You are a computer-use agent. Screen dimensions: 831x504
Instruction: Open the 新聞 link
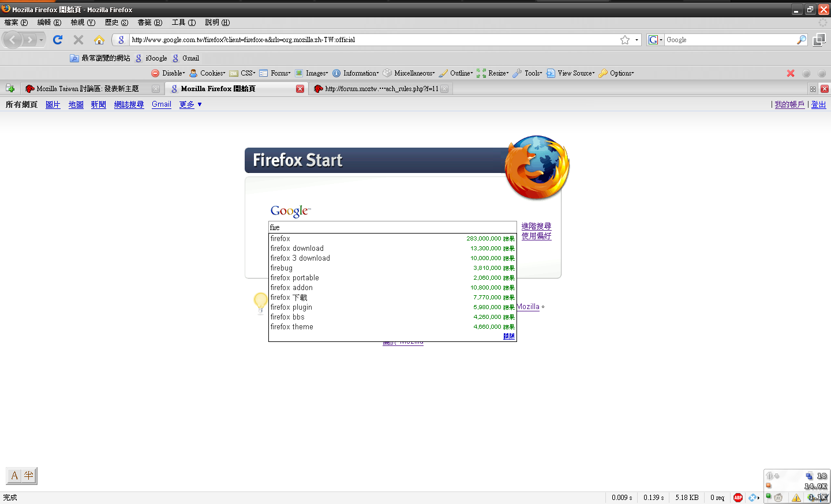click(99, 104)
